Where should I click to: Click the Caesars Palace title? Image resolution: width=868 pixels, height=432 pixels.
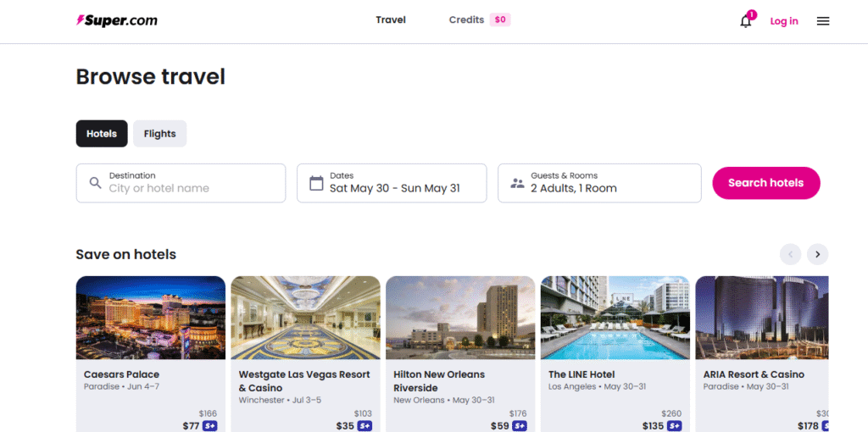(121, 374)
